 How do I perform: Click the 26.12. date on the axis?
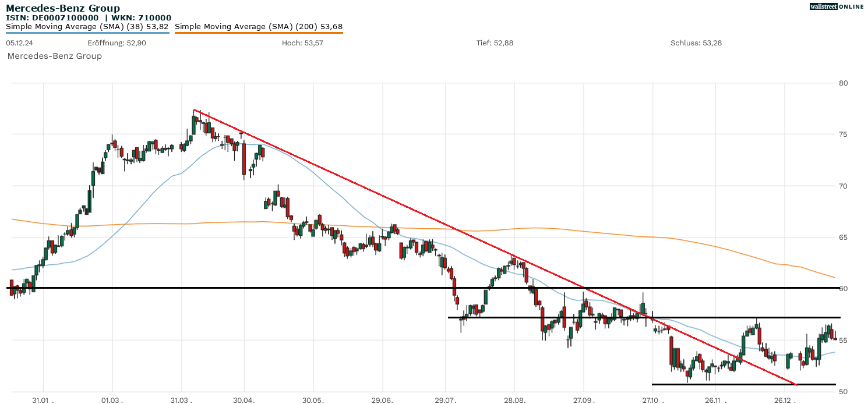coord(785,401)
